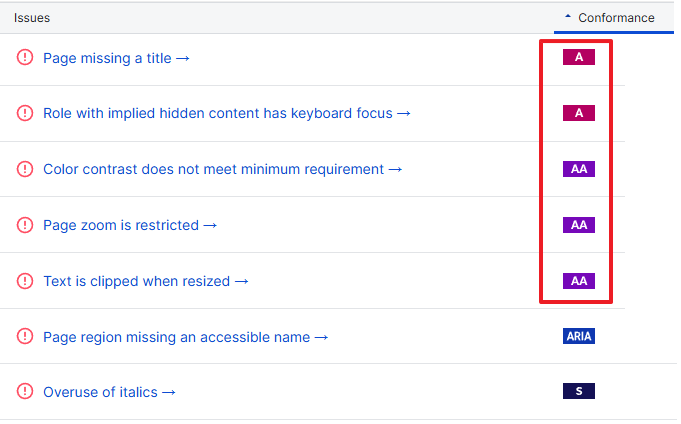The height and width of the screenshot is (424, 681).
Task: Click alert icon beside Page zoom is restricted
Action: pyautogui.click(x=25, y=225)
